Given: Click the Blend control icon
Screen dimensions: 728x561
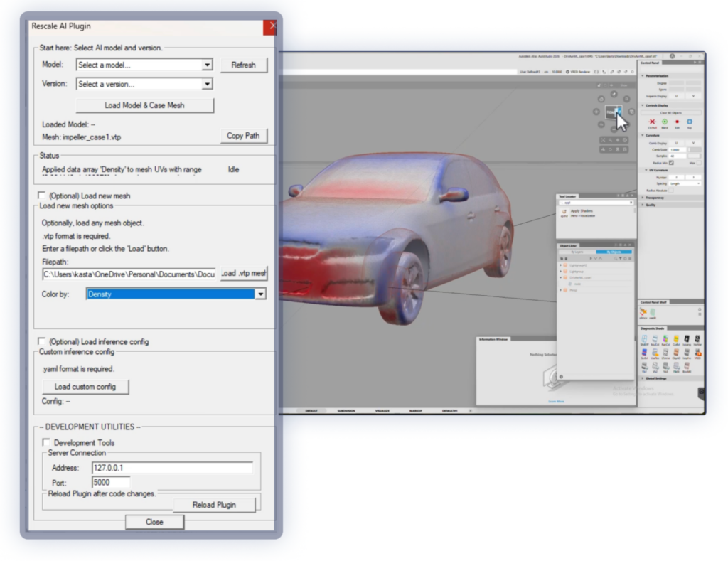Looking at the screenshot, I should click(x=665, y=122).
